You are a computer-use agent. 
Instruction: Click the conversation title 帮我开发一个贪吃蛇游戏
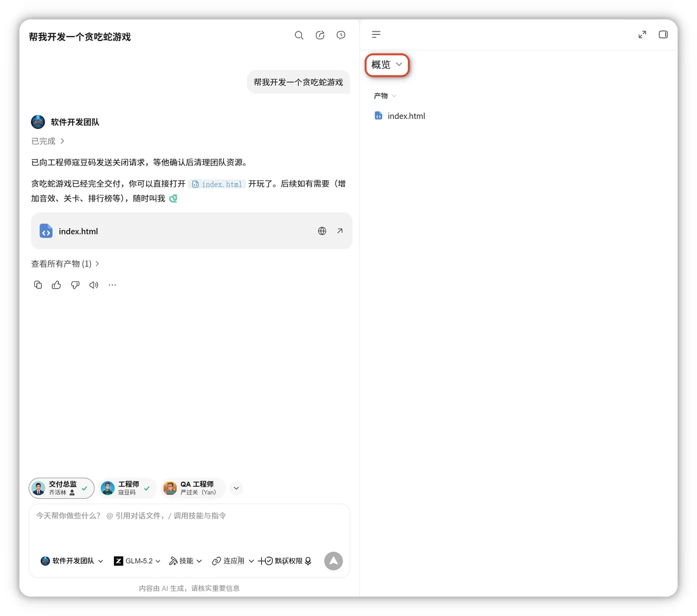click(80, 37)
